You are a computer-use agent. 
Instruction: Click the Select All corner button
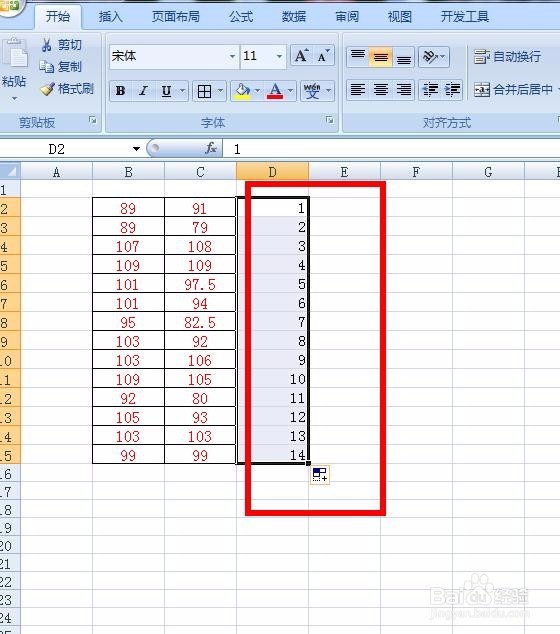click(x=10, y=171)
